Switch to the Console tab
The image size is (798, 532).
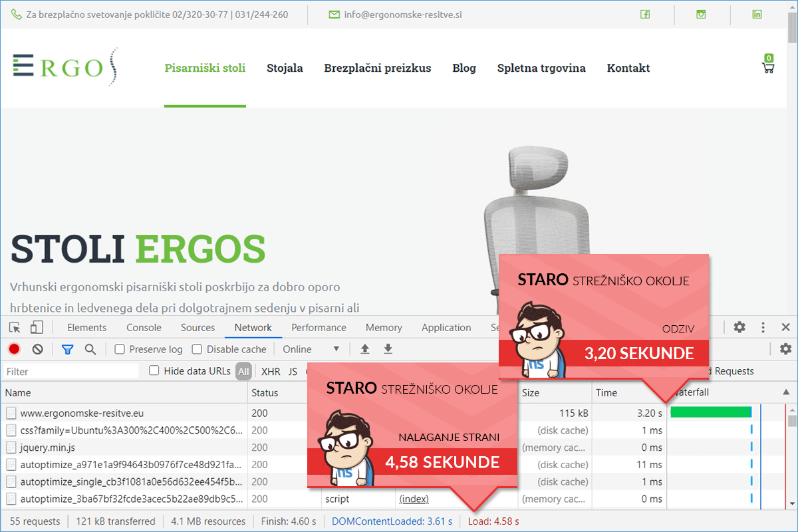[x=144, y=327]
